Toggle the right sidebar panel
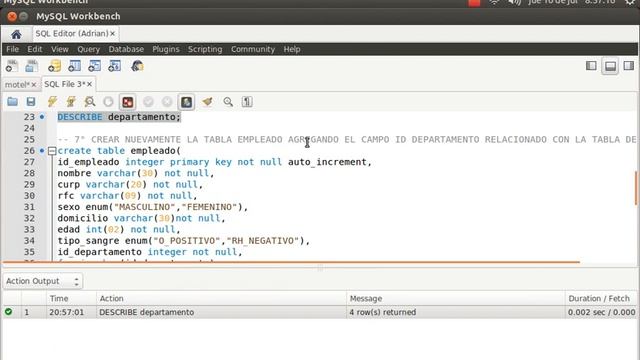Image resolution: width=640 pixels, height=360 pixels. click(629, 66)
